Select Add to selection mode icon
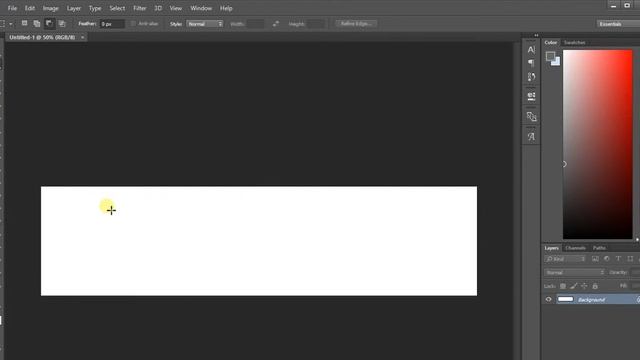Image resolution: width=640 pixels, height=360 pixels. [37, 24]
